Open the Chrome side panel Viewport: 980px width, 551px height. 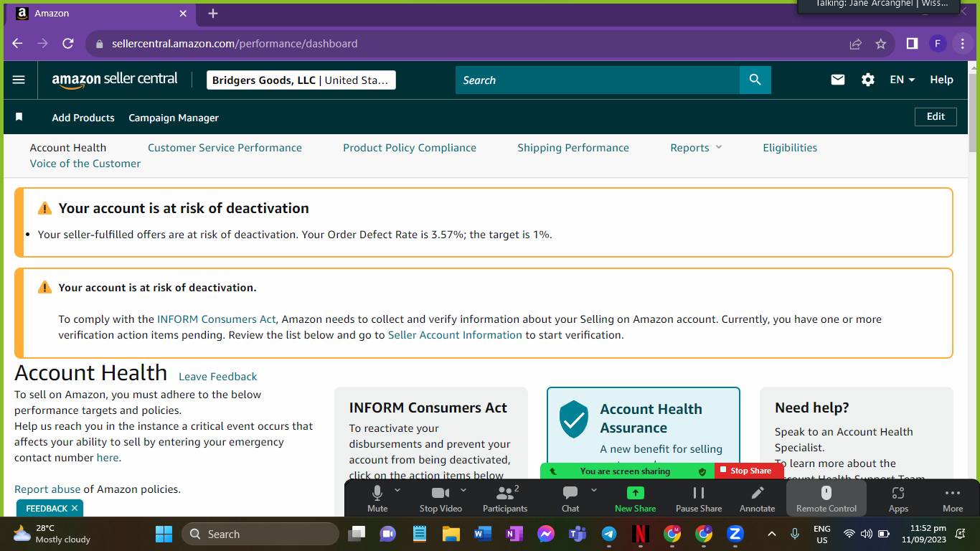912,44
